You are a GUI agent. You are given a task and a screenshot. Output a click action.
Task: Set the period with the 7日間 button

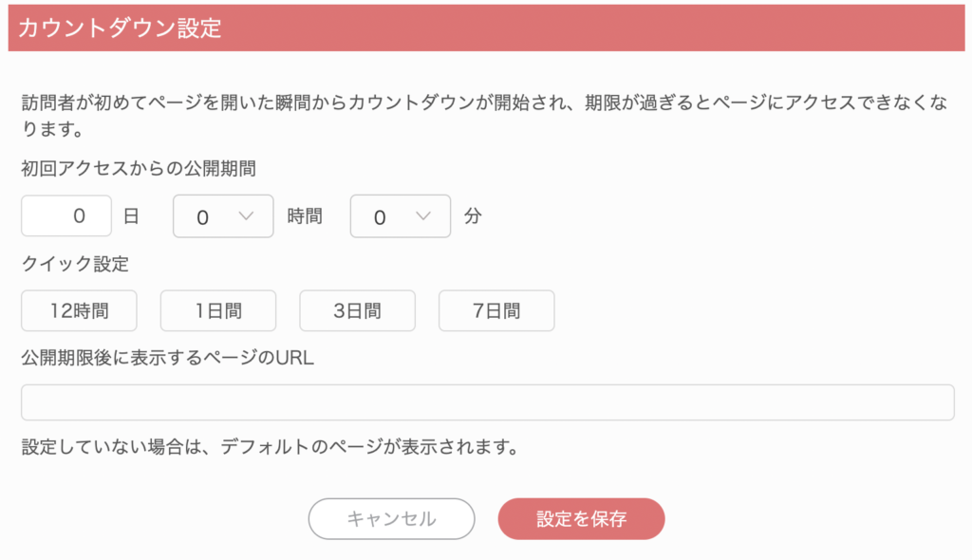(496, 310)
